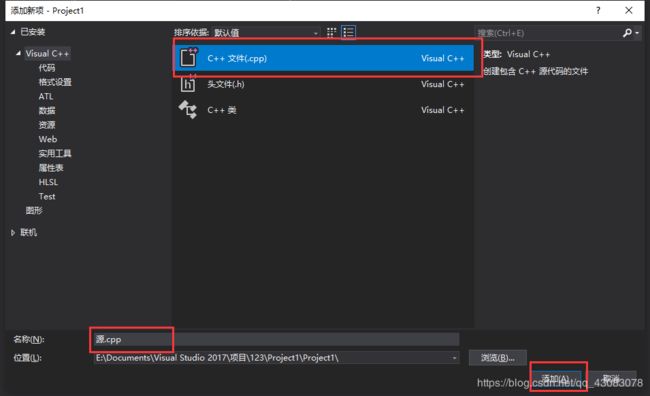Click the 取消 cancel button
The width and height of the screenshot is (650, 396).
coord(612,378)
